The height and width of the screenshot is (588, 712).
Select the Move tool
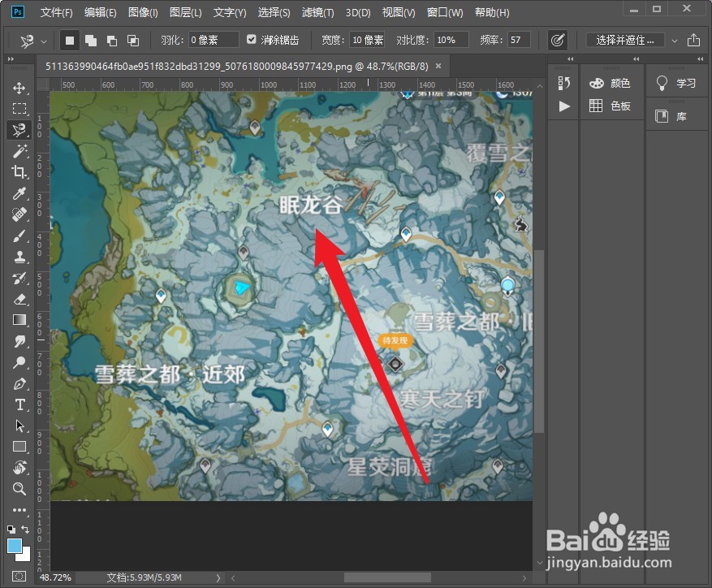tap(19, 88)
